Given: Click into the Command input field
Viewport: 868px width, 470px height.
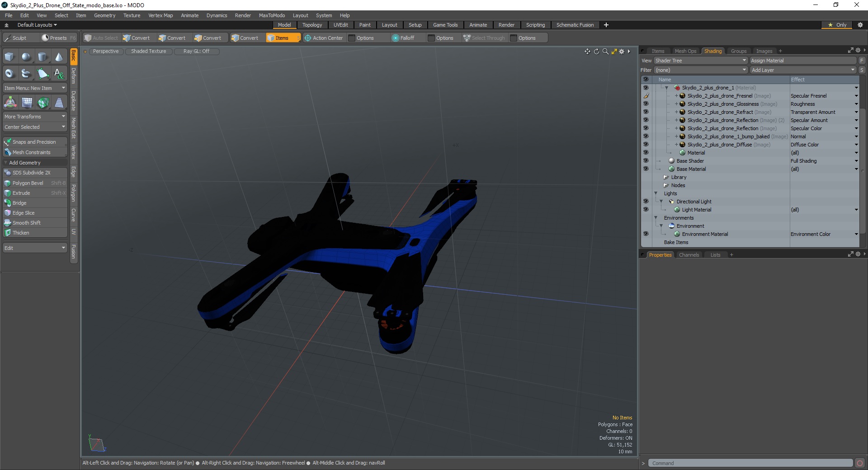Looking at the screenshot, I should [x=750, y=463].
